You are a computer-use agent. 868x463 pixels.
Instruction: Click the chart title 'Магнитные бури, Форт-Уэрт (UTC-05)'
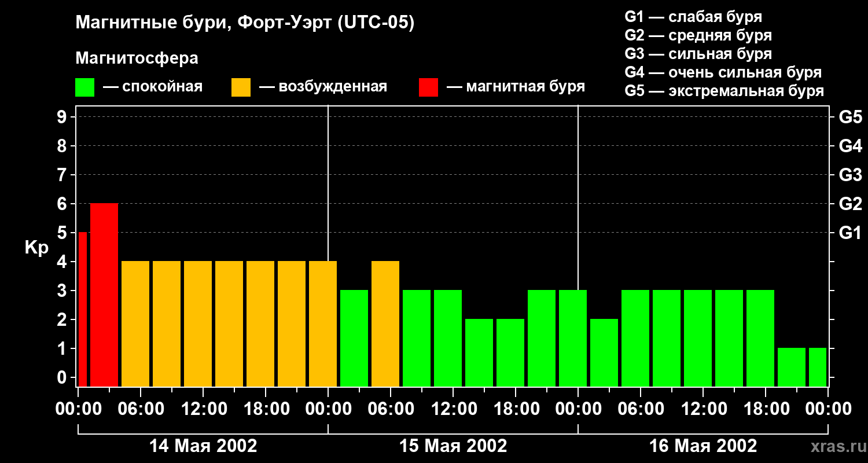pyautogui.click(x=245, y=23)
